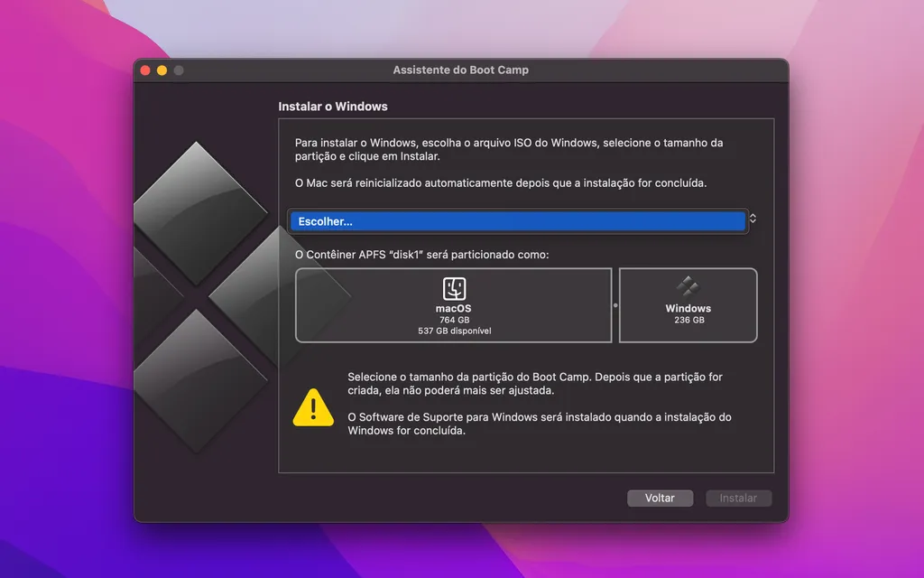The height and width of the screenshot is (578, 924).
Task: Click the "Instalar o Windows" heading
Action: [333, 107]
